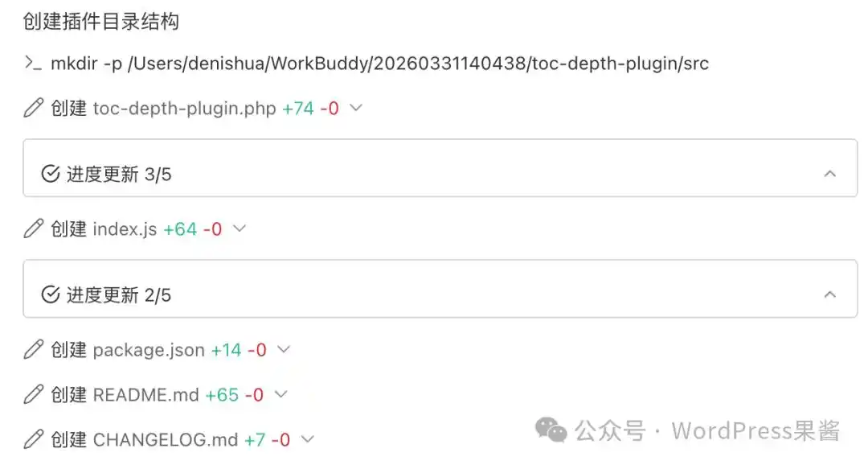Click the 创建插件目录结构 heading

point(102,23)
